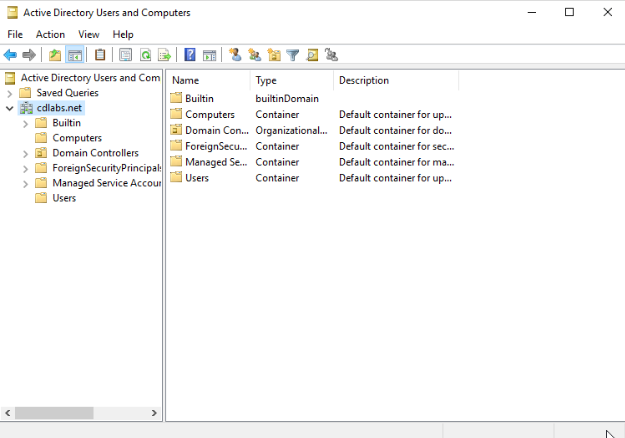This screenshot has width=625, height=438.
Task: Click the clipboard Paste toolbar icon
Action: (100, 55)
